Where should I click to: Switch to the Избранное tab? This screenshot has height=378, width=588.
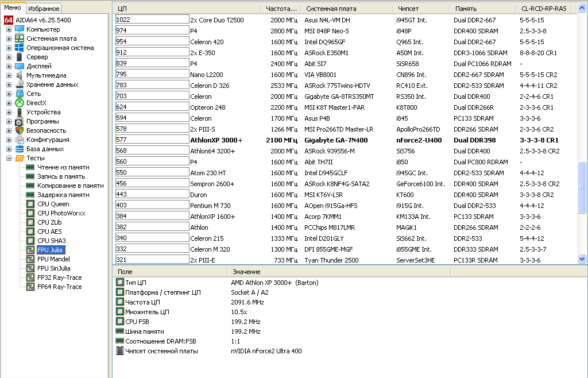[44, 8]
